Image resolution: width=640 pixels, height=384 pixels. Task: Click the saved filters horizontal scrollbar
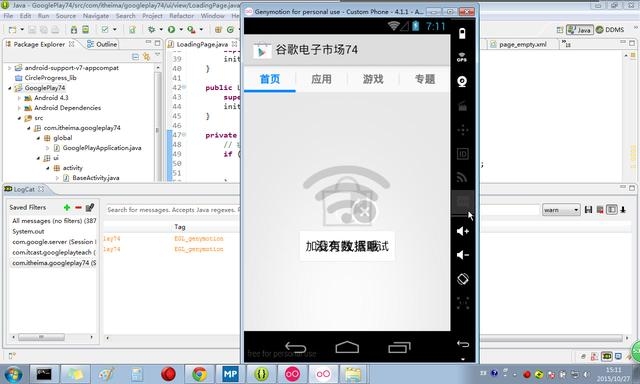click(41, 337)
